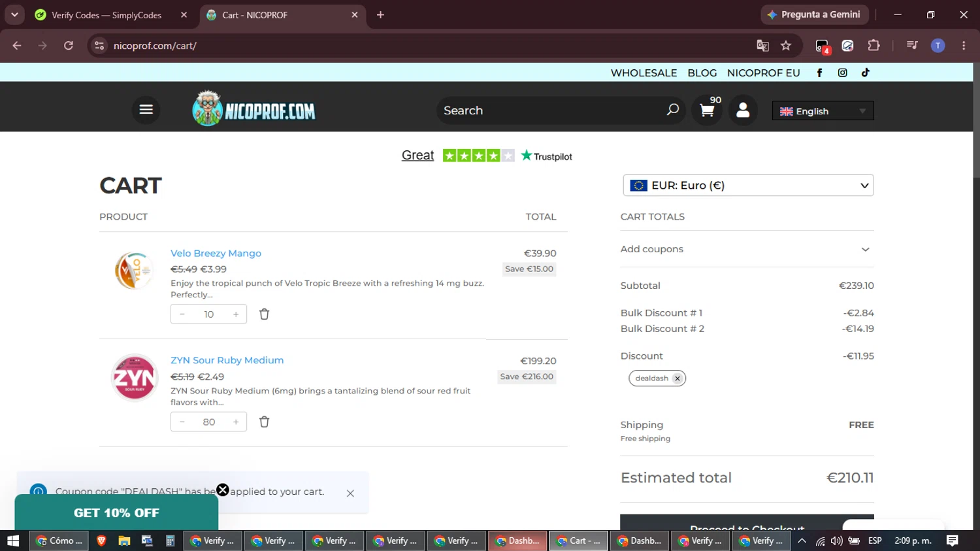Click the address bar showing nicoprof.com/cart/
This screenshot has width=980, height=551.
[x=418, y=46]
